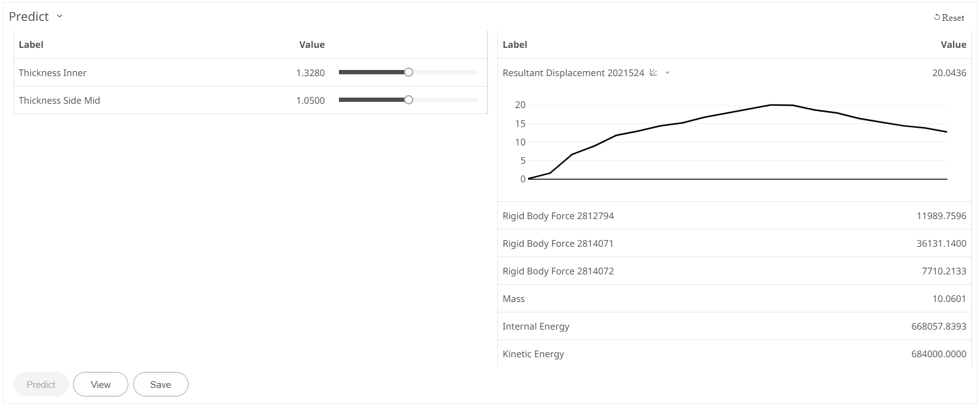
Task: Collapse the Resultant Displacement 2021524 chevron
Action: point(667,72)
